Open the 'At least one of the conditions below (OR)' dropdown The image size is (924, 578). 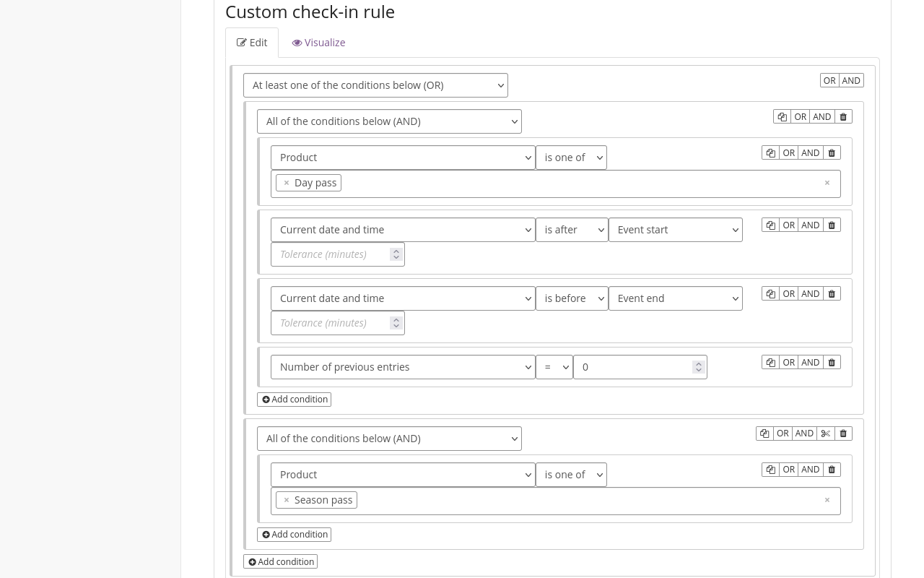coord(375,85)
